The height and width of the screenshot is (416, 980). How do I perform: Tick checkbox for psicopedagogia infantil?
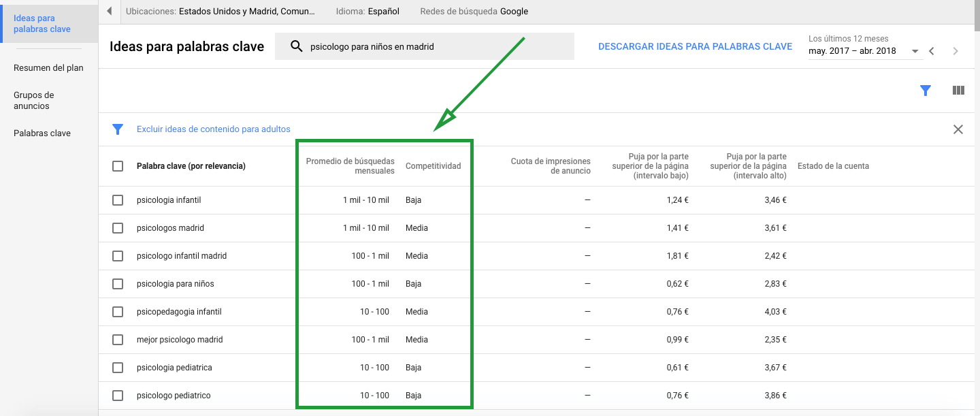[x=118, y=312]
